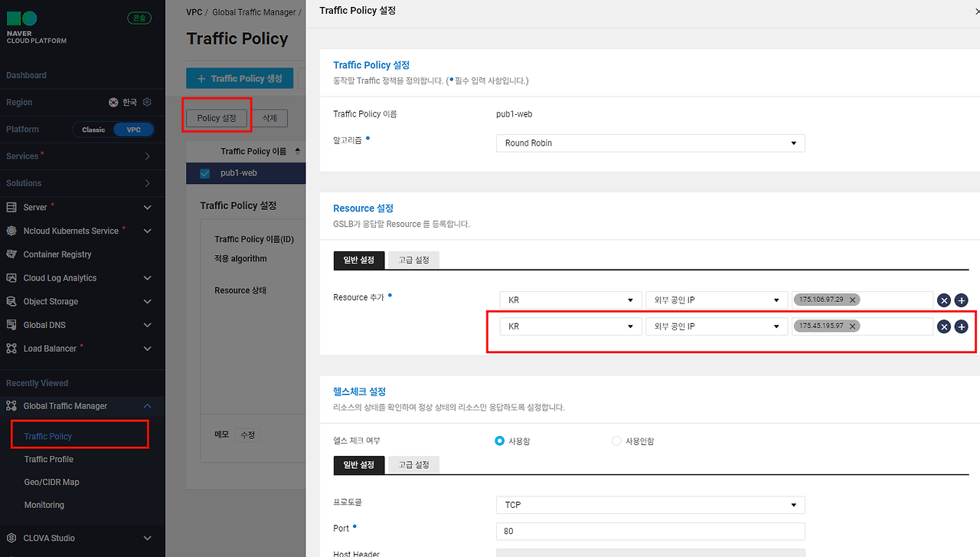Select the 사용함 health check radio button
The height and width of the screenshot is (557, 980).
pos(500,441)
